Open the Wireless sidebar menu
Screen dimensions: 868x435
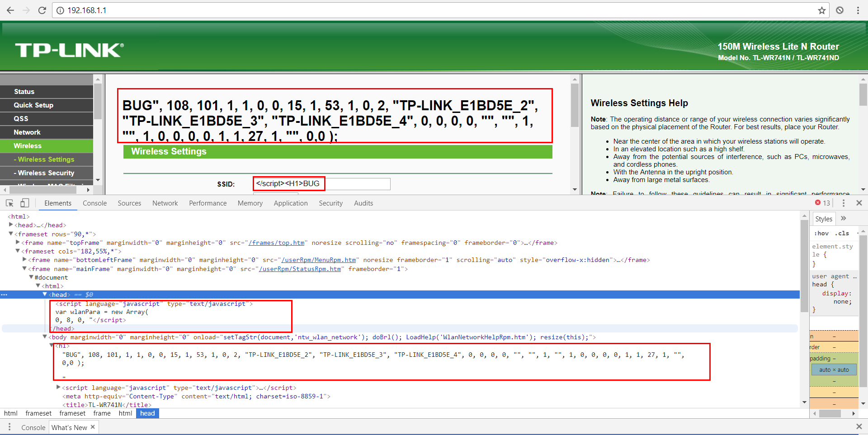pyautogui.click(x=47, y=146)
